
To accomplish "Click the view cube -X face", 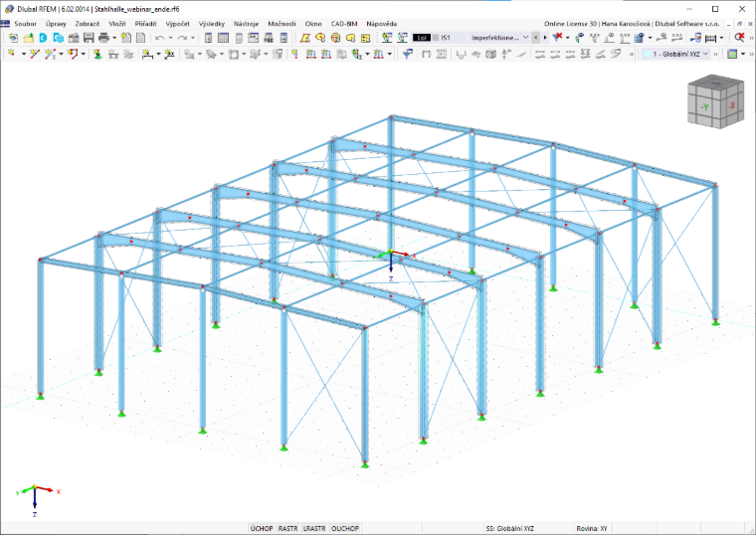I will pyautogui.click(x=731, y=105).
